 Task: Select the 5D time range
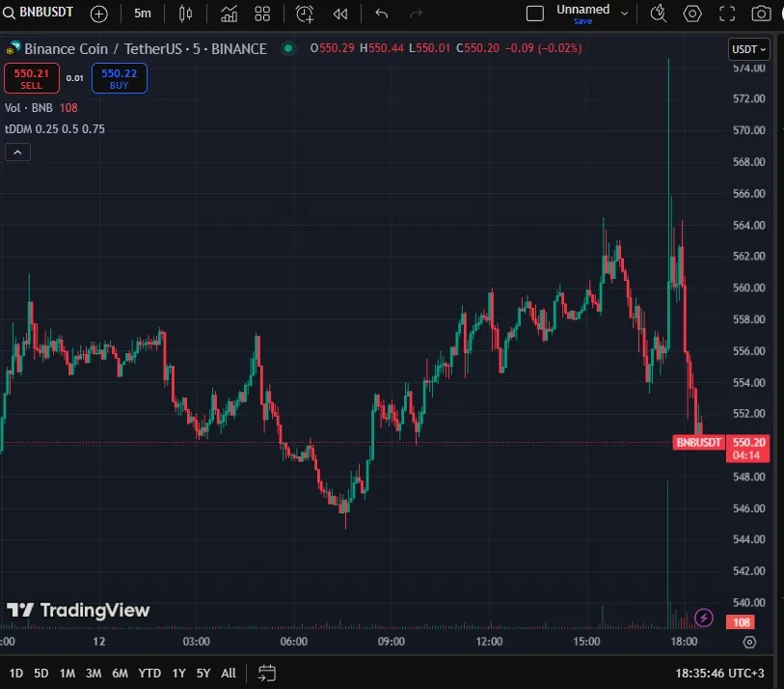pos(41,674)
